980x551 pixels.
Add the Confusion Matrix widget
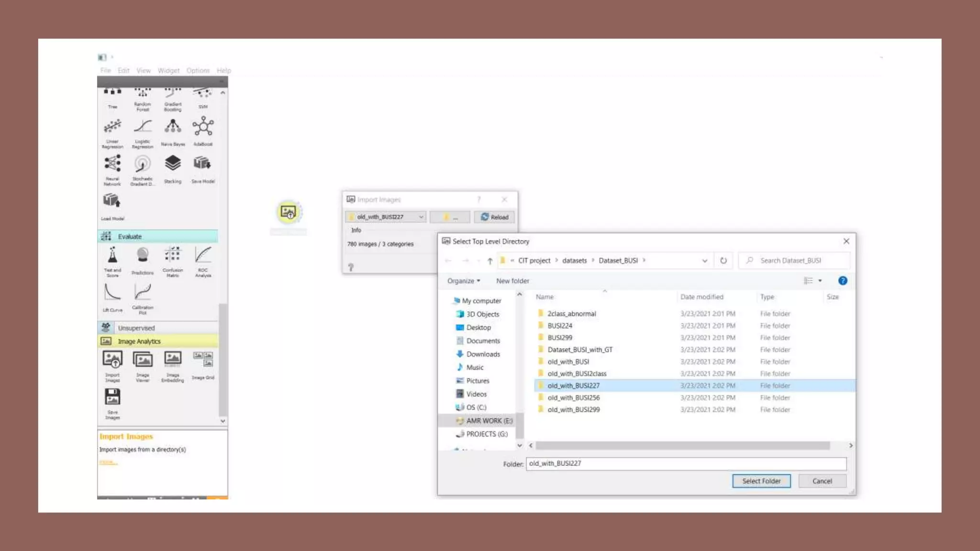[x=173, y=261]
